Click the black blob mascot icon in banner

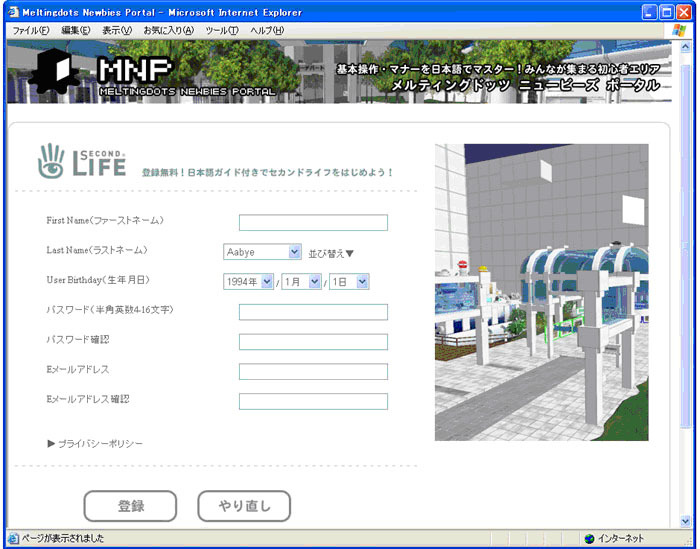56,71
